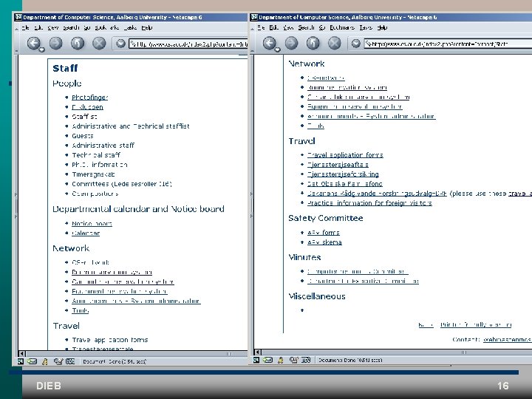
Task: Open Practical information for foreign visitors link
Action: coord(369,203)
